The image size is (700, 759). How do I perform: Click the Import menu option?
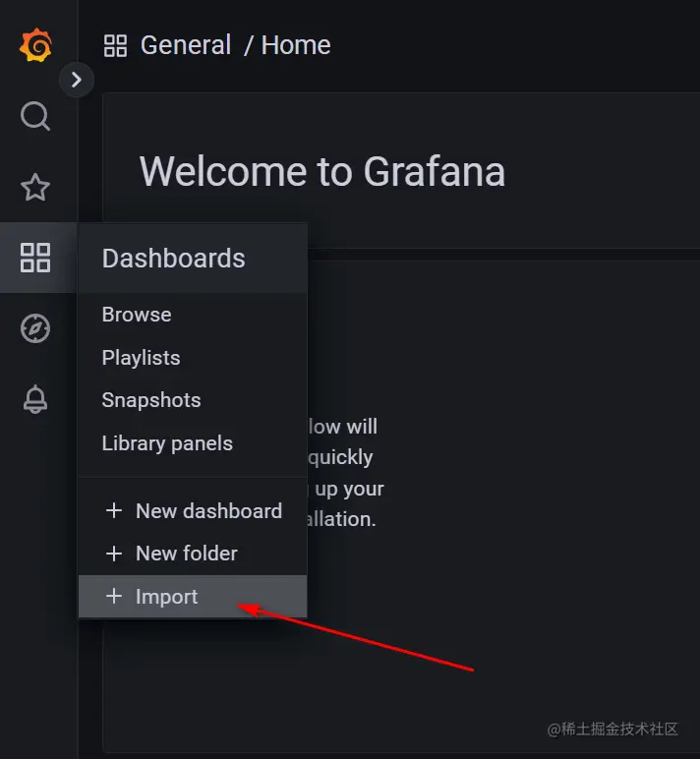[x=193, y=597]
